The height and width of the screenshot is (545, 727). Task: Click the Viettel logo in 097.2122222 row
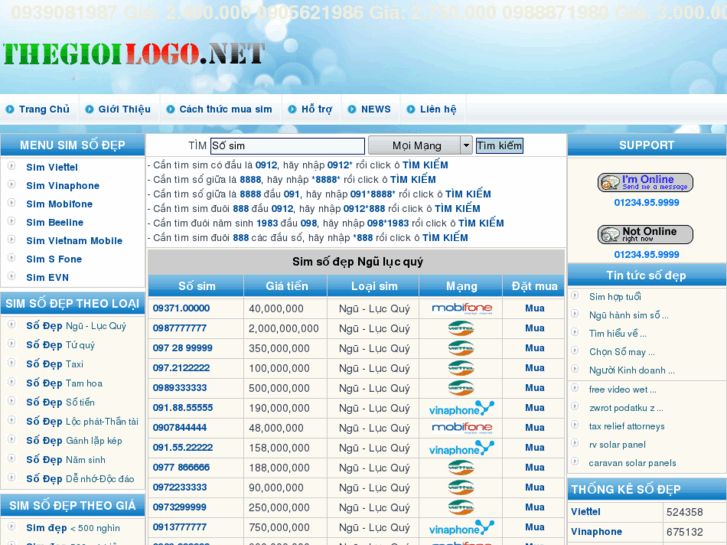tap(461, 368)
